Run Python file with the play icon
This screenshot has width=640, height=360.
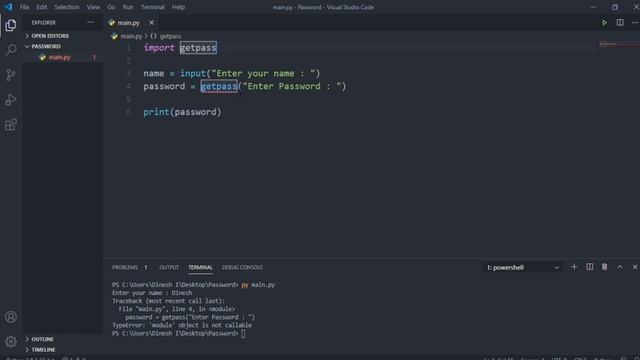coord(604,23)
